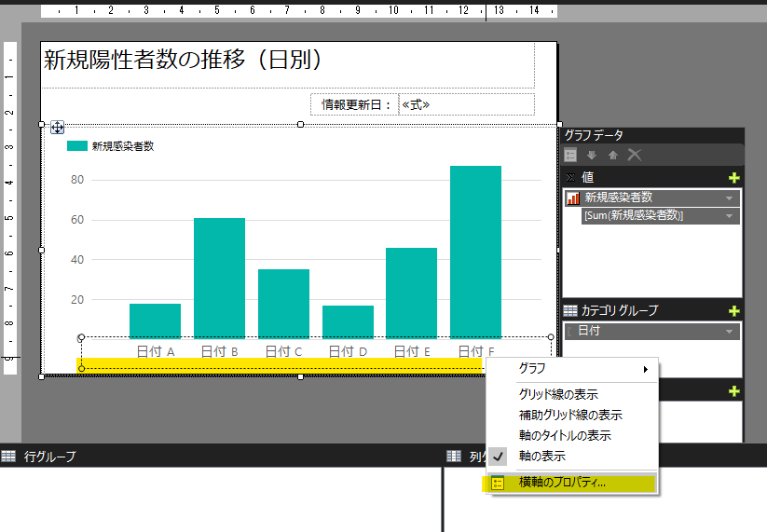Select the report title 新規陽性者数の推移（日別）
This screenshot has height=532, width=767.
[184, 61]
